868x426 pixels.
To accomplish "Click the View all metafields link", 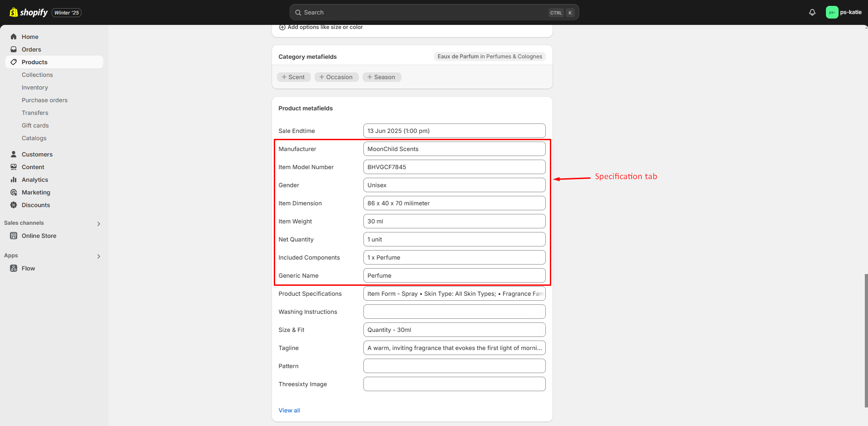I will point(289,410).
